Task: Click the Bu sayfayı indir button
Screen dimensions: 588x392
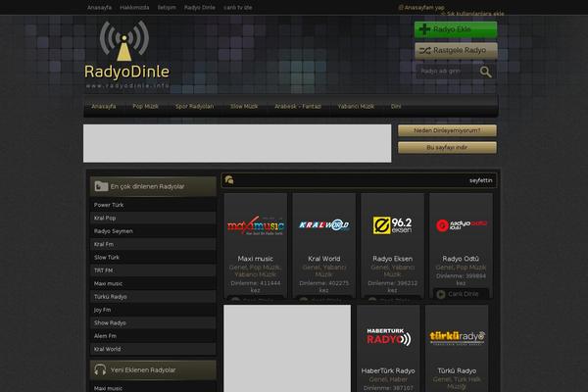Action: [447, 147]
